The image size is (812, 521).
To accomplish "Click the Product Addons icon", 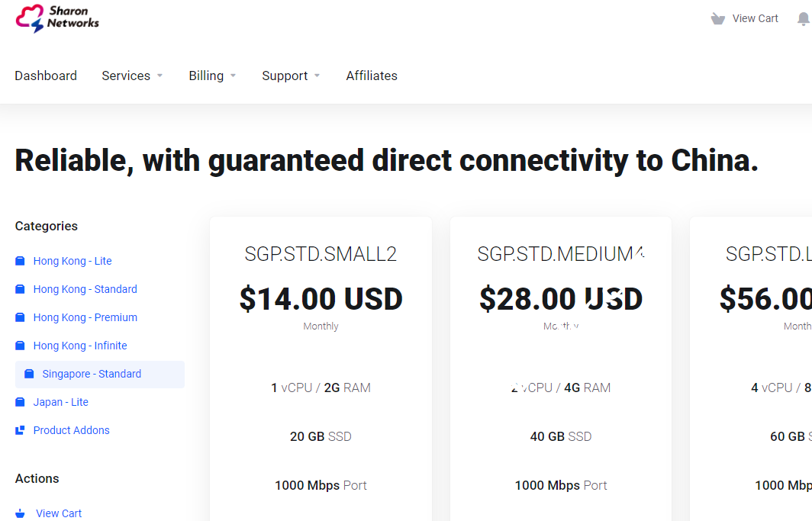I will [x=21, y=430].
